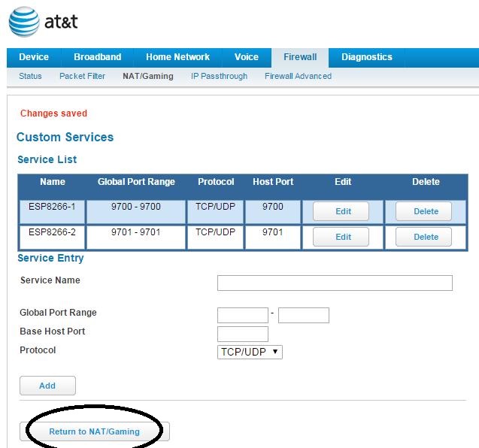479x448 pixels.
Task: Click the Host Port column header
Action: [x=273, y=182]
